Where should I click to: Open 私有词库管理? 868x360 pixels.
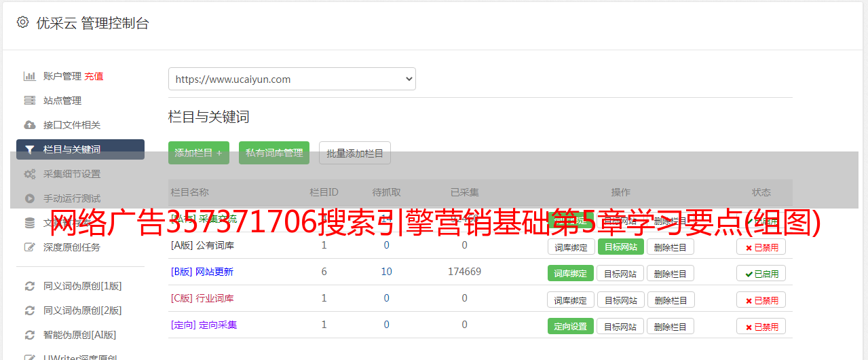(274, 153)
